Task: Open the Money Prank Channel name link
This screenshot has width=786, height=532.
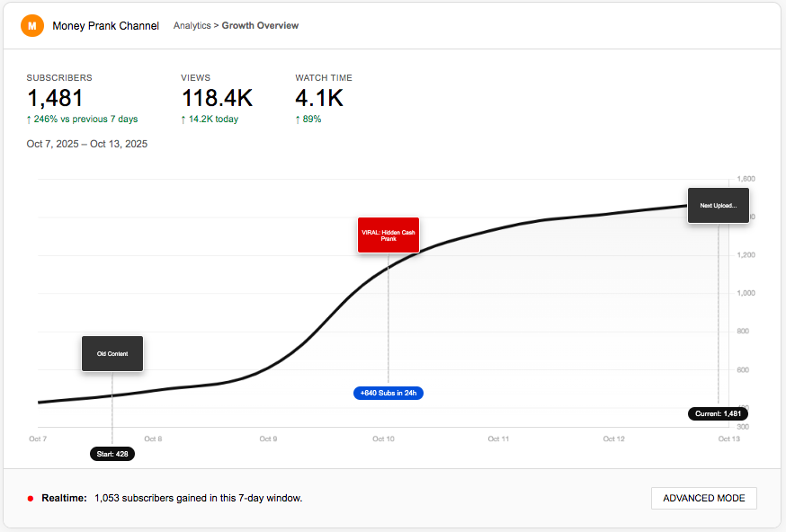Action: pyautogui.click(x=105, y=25)
